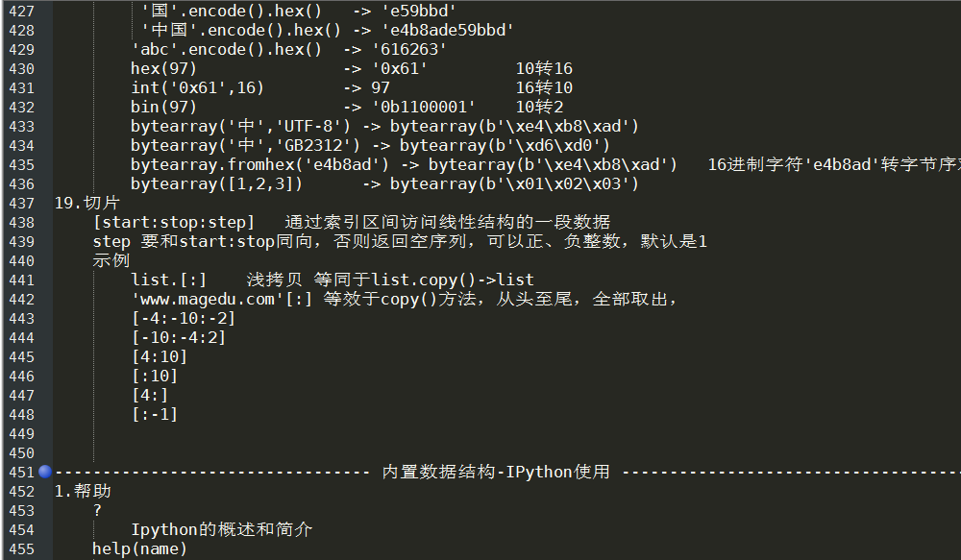Click the '1.帮助' heading line

[x=83, y=491]
